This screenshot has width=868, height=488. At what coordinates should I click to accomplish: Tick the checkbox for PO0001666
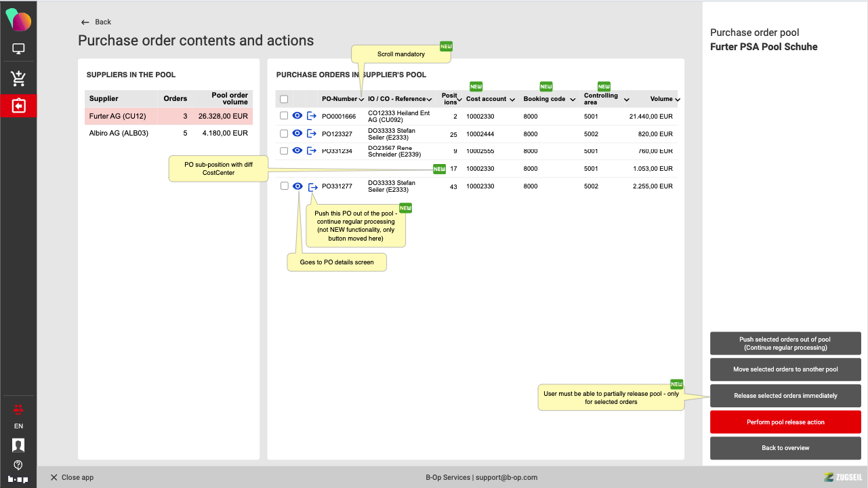(284, 116)
